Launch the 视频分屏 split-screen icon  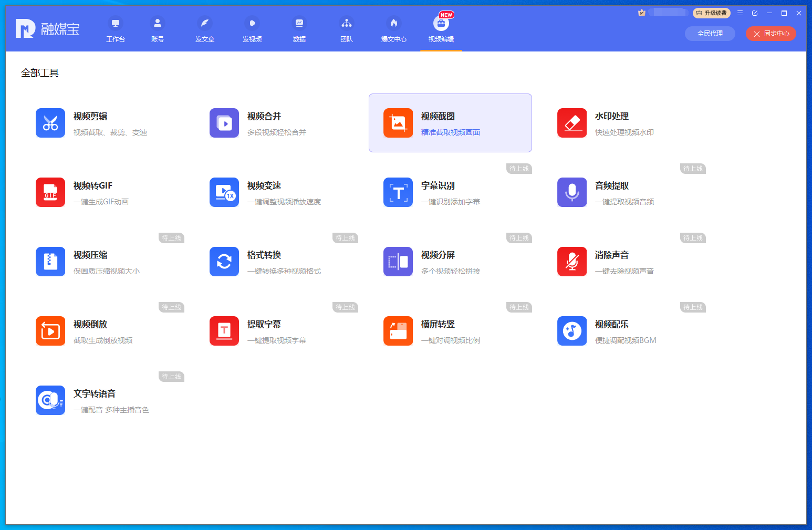[398, 262]
